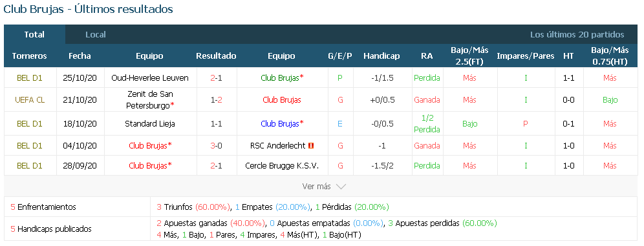The image size is (644, 246).
Task: Open the Cercle Brugge K.S.V. team link
Action: (282, 166)
